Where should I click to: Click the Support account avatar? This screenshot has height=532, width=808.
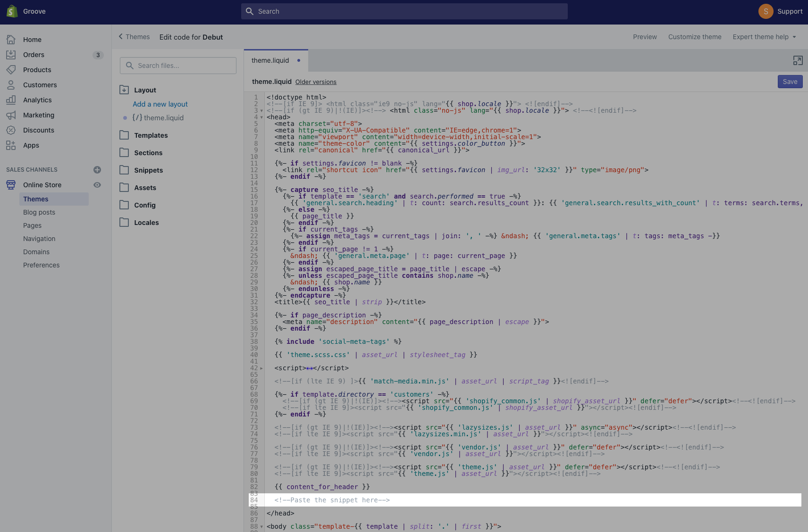pyautogui.click(x=766, y=11)
